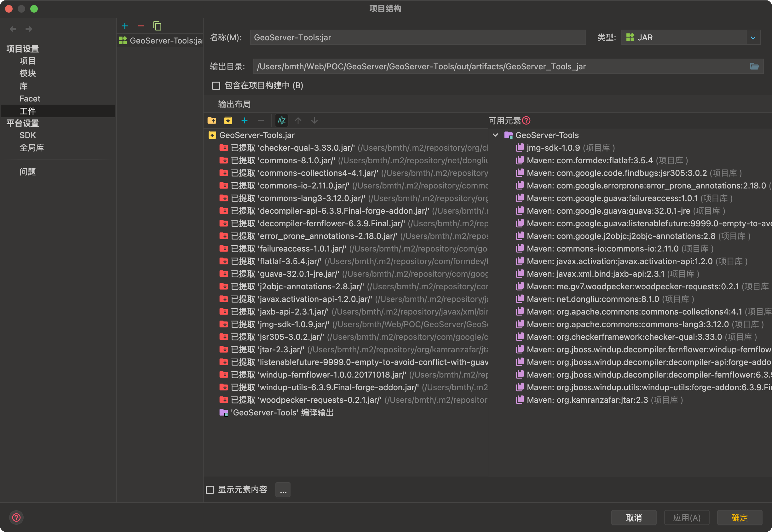Toggle show content of elements checkbox
Image resolution: width=772 pixels, height=532 pixels.
coord(210,490)
